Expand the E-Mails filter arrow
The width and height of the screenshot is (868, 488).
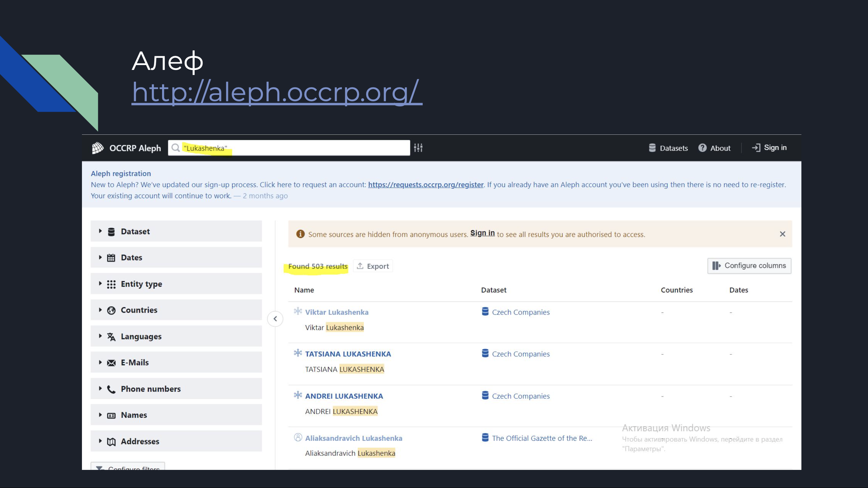(x=100, y=362)
